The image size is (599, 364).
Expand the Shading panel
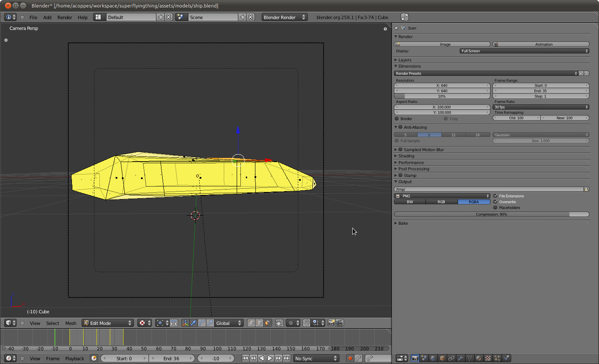[x=406, y=156]
